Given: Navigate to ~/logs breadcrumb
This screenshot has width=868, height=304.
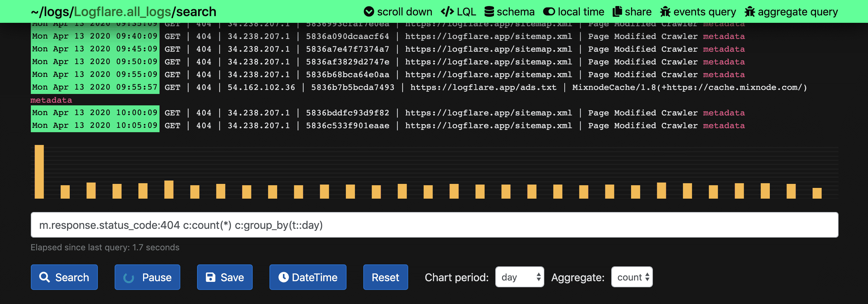Looking at the screenshot, I should tap(51, 12).
